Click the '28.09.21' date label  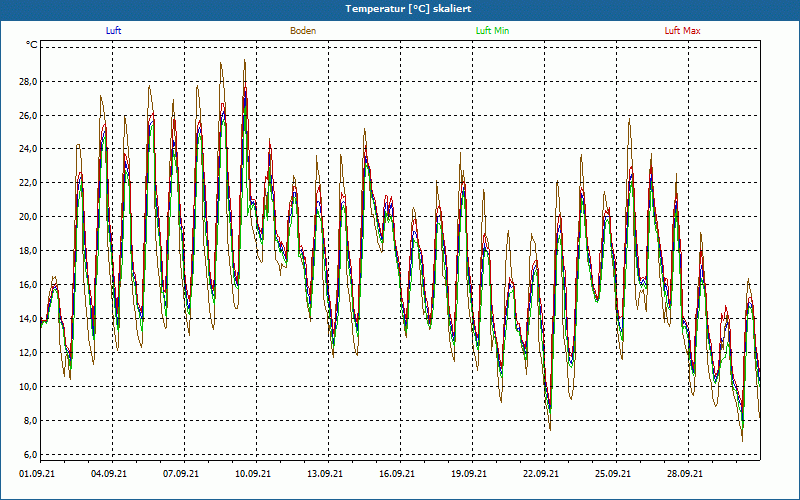click(685, 474)
